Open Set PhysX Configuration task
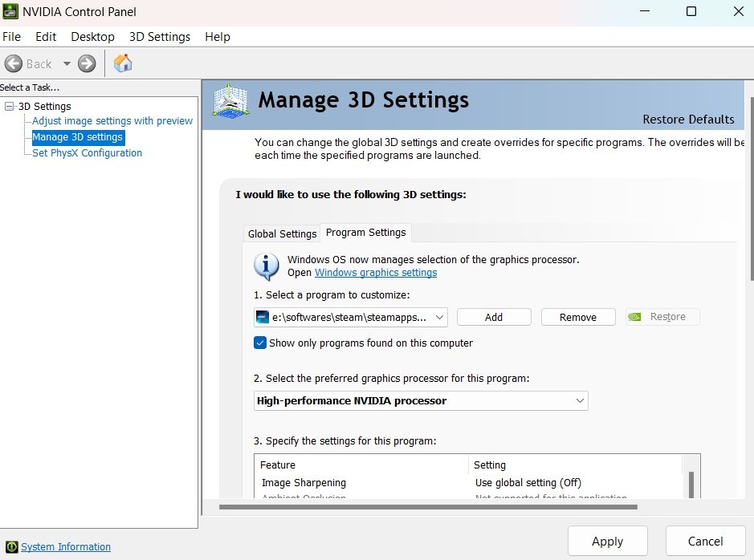Image resolution: width=754 pixels, height=560 pixels. (x=87, y=152)
